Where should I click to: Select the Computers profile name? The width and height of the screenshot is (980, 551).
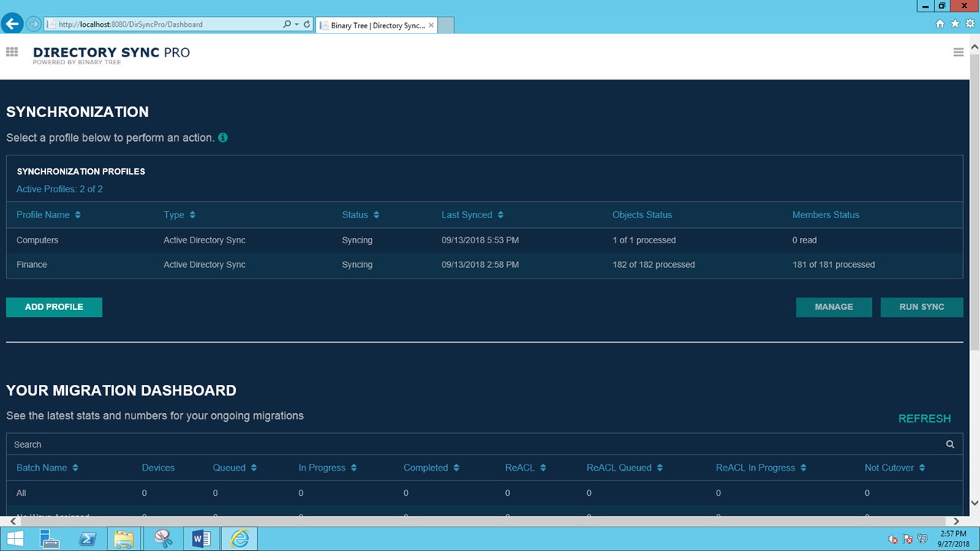38,240
